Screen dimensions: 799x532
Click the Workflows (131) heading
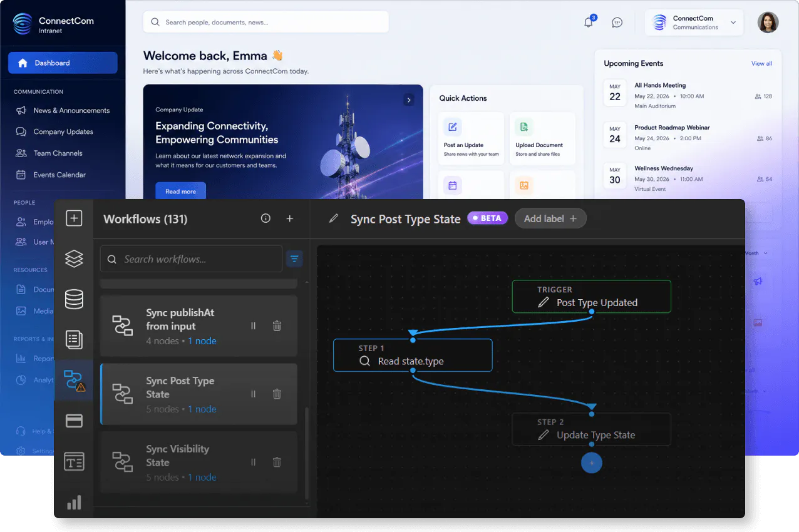(x=145, y=219)
